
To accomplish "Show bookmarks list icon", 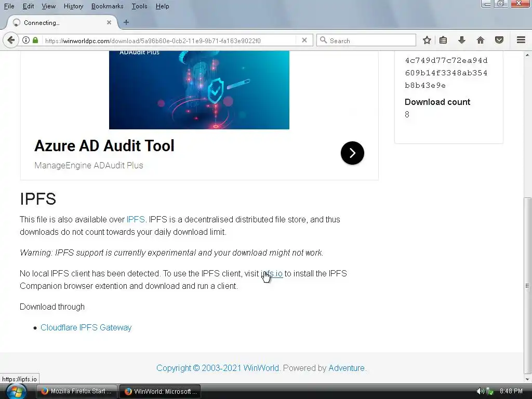I will coord(443,40).
